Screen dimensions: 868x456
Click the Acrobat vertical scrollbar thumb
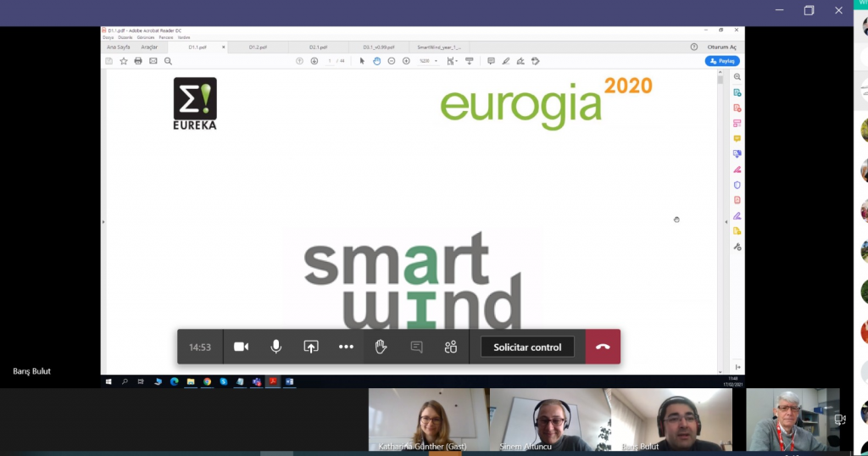coord(720,81)
